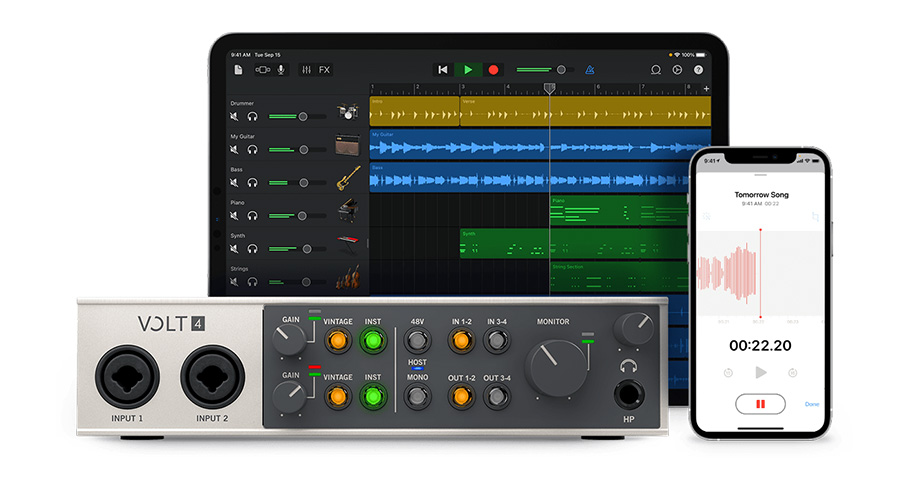The height and width of the screenshot is (490, 910).
Task: Select the blue My Guitar audio region
Action: pos(540,145)
